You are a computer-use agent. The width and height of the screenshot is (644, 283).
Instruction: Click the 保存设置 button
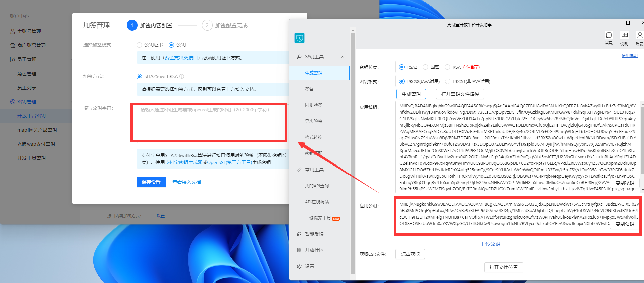pyautogui.click(x=151, y=182)
